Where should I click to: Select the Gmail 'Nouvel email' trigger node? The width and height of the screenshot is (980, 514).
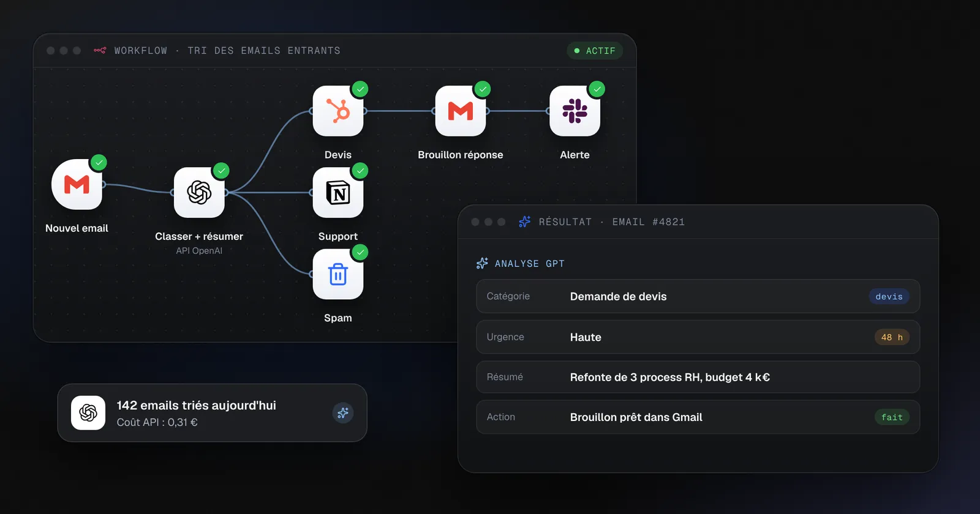77,184
